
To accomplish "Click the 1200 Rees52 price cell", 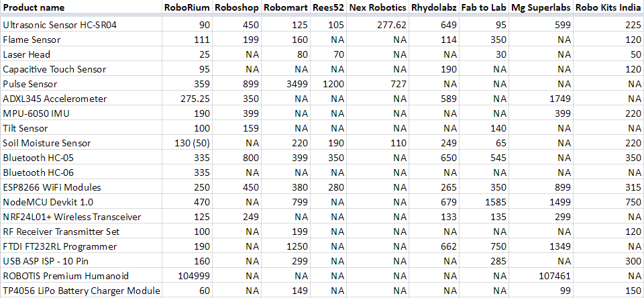I will pos(329,85).
